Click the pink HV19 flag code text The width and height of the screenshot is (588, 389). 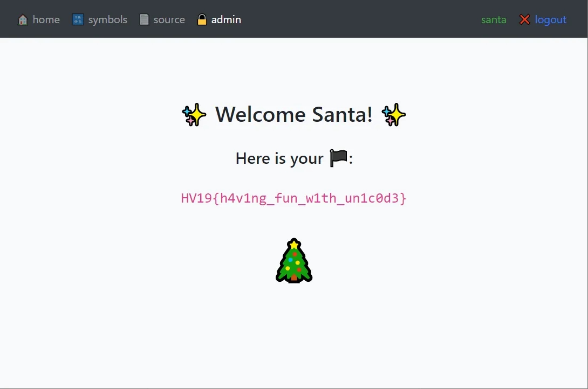click(293, 198)
